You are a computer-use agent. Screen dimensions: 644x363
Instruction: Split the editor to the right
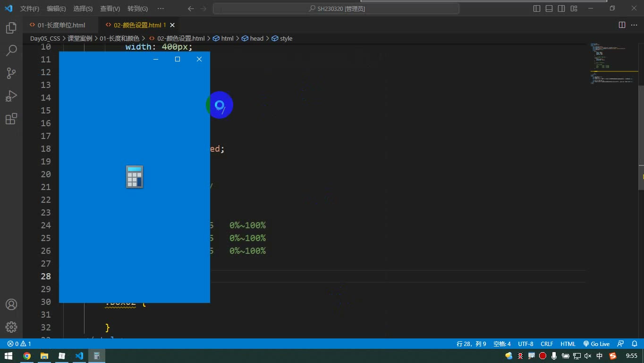622,25
